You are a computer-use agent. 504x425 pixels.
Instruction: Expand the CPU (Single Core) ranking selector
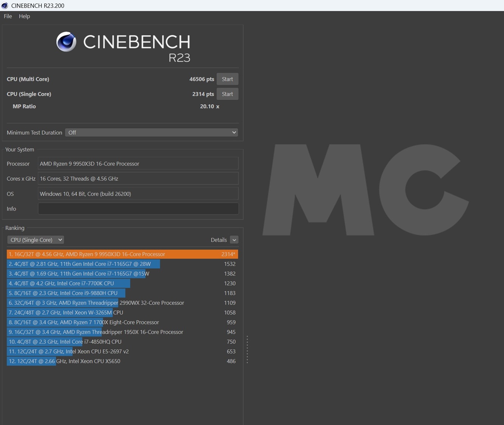[36, 240]
